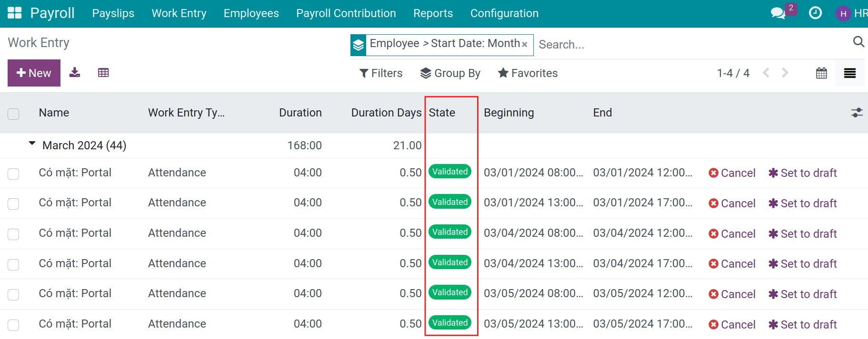
Task: Go to previous page of records
Action: [766, 73]
